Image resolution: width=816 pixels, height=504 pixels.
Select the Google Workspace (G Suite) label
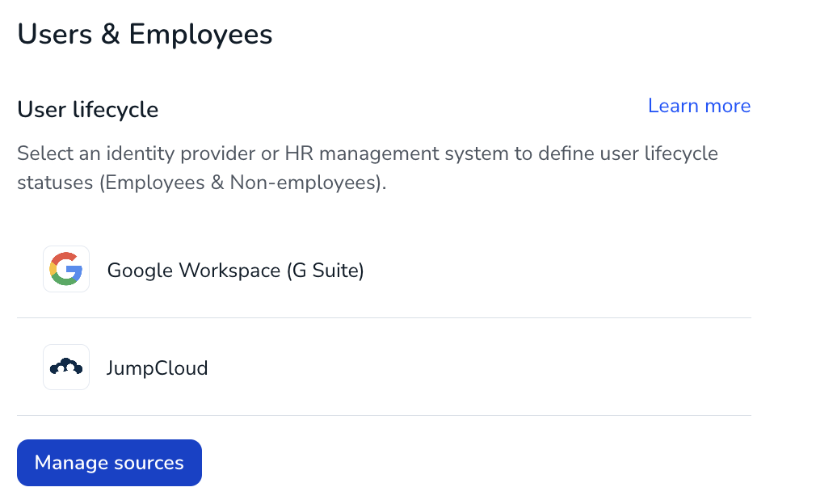click(x=235, y=270)
